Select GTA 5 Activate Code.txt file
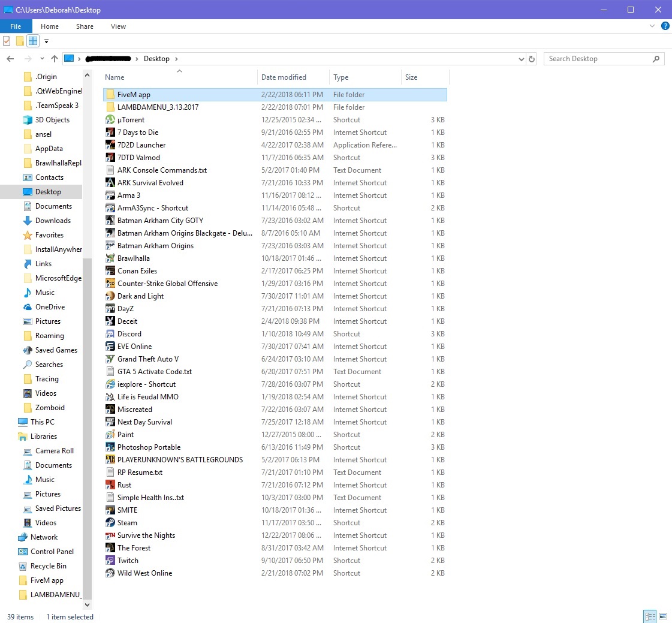This screenshot has width=672, height=623. coord(275,372)
